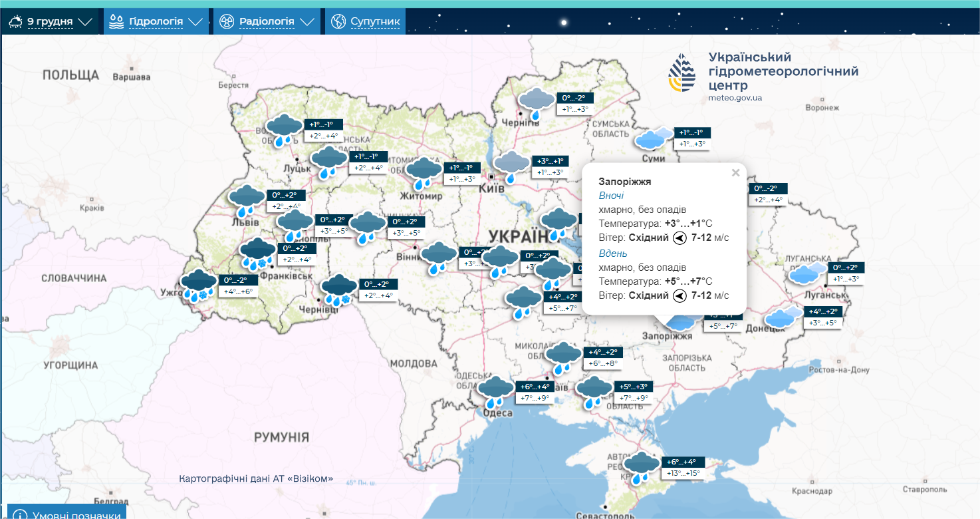Open the grey rain cloud icon at Київ
The height and width of the screenshot is (519, 980).
[512, 166]
